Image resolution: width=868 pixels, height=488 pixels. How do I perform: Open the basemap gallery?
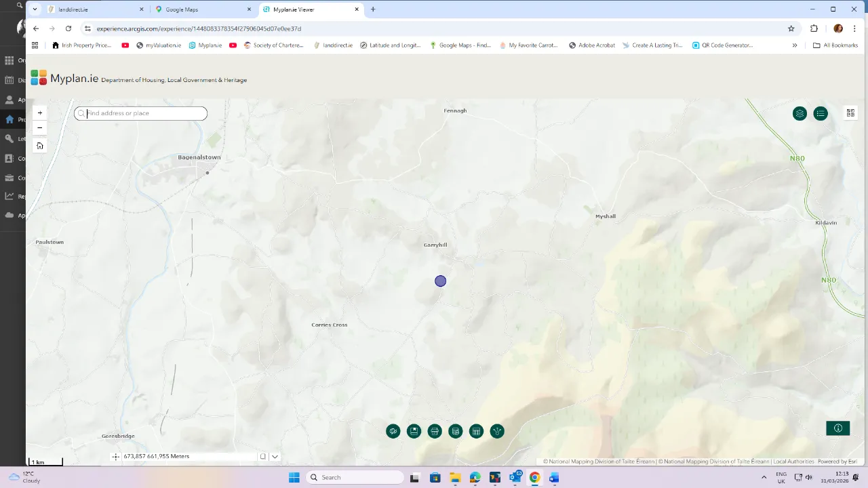point(850,113)
